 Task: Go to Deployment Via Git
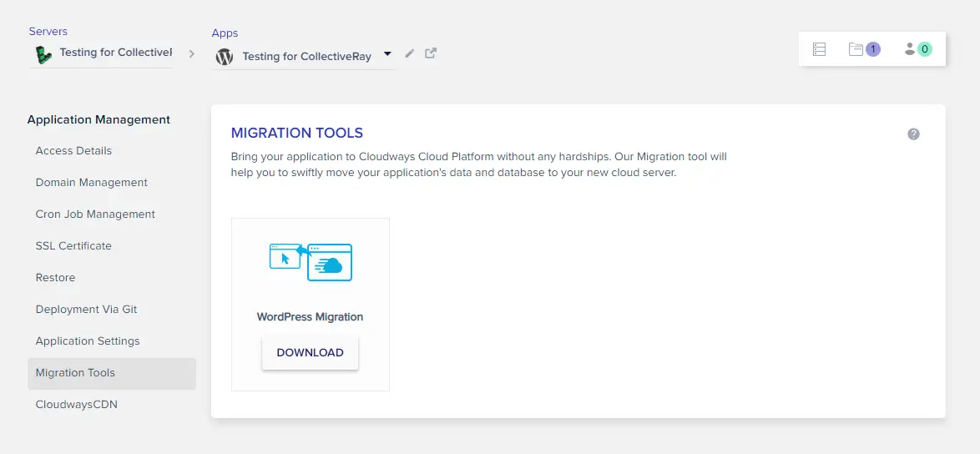point(86,309)
